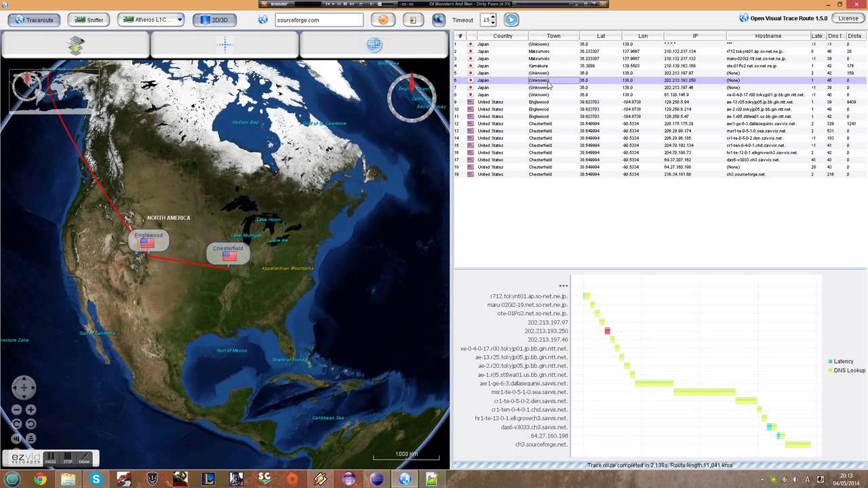Click the blue monitor icon in toolbar
This screenshot has height=488, width=868.
[x=439, y=20]
